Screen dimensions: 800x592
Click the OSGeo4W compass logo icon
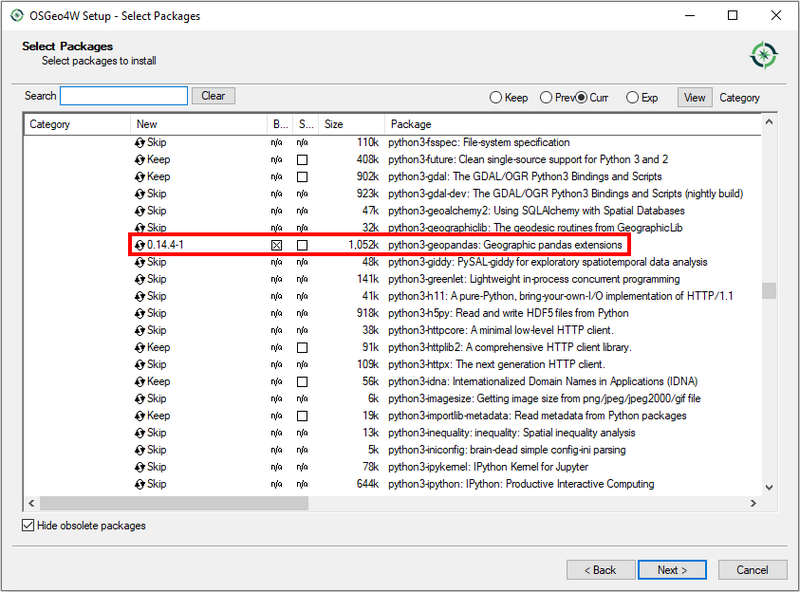[x=764, y=54]
